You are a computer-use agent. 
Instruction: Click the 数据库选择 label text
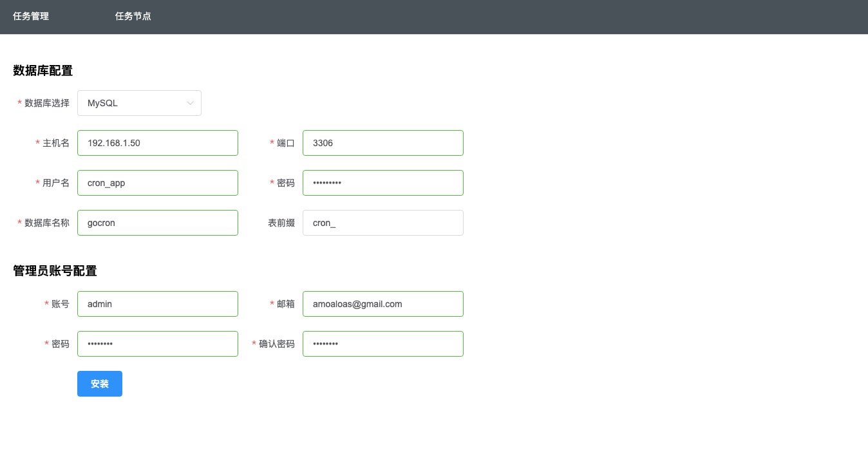(47, 103)
